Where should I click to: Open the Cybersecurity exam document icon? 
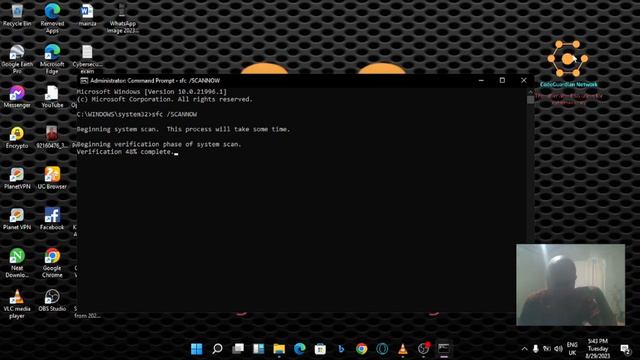click(x=87, y=59)
